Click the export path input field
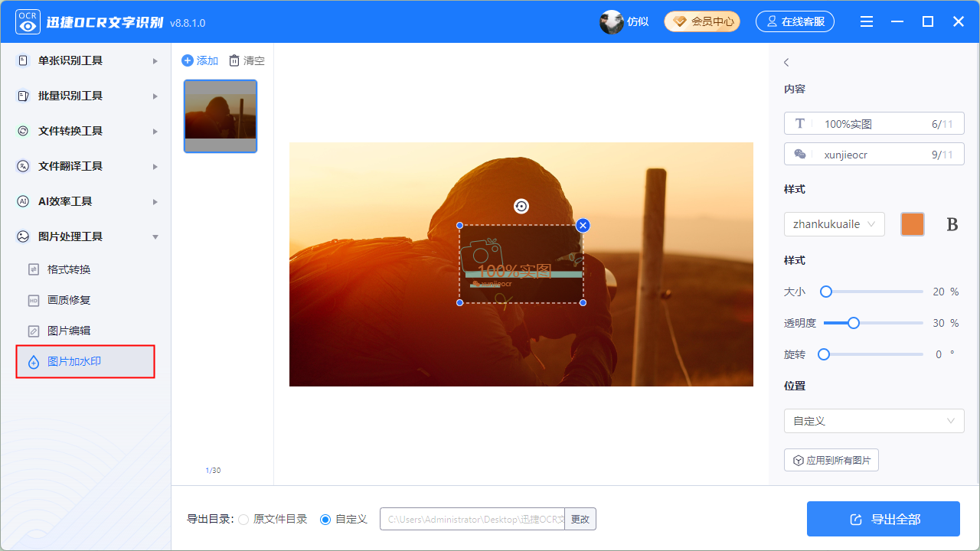The width and height of the screenshot is (980, 551). coord(472,519)
